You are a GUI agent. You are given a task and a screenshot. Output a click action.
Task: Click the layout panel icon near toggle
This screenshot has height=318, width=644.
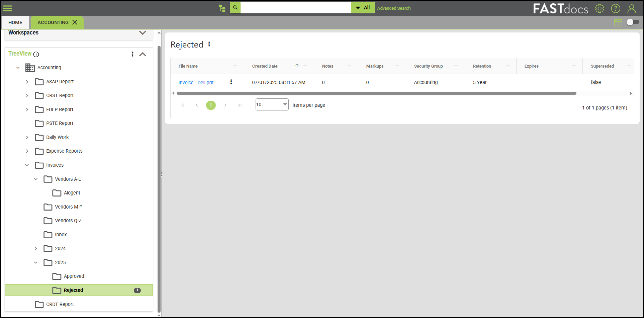[x=618, y=22]
